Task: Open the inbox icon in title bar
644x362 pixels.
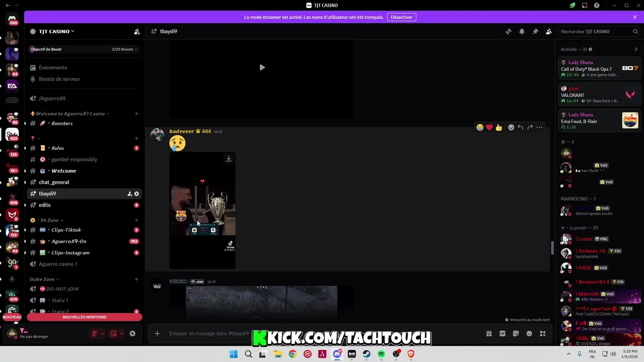Action: point(585,6)
